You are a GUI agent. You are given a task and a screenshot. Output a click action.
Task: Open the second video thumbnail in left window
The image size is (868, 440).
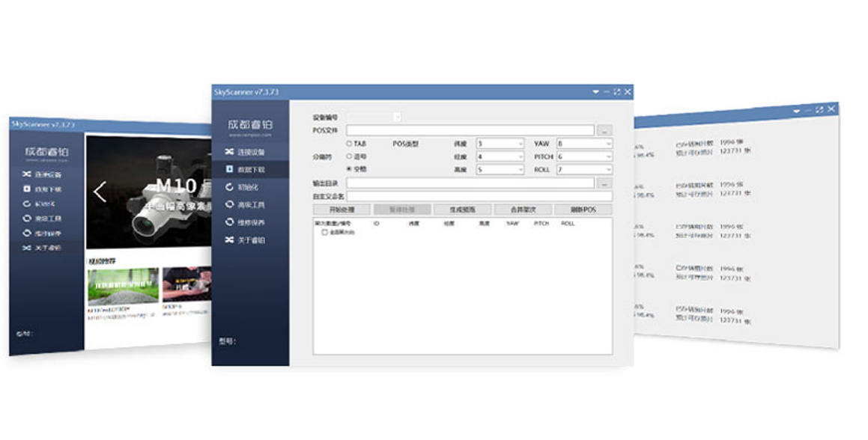[186, 284]
